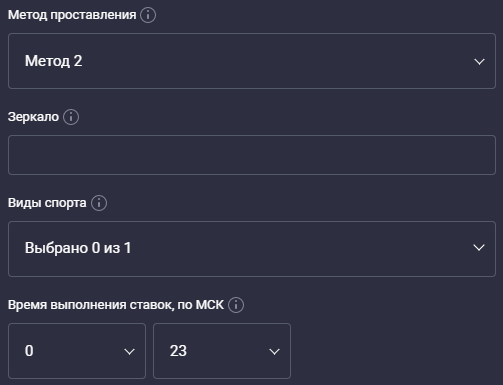Click the Выбрано 0 из 1 text
503x385 pixels.
tap(78, 248)
